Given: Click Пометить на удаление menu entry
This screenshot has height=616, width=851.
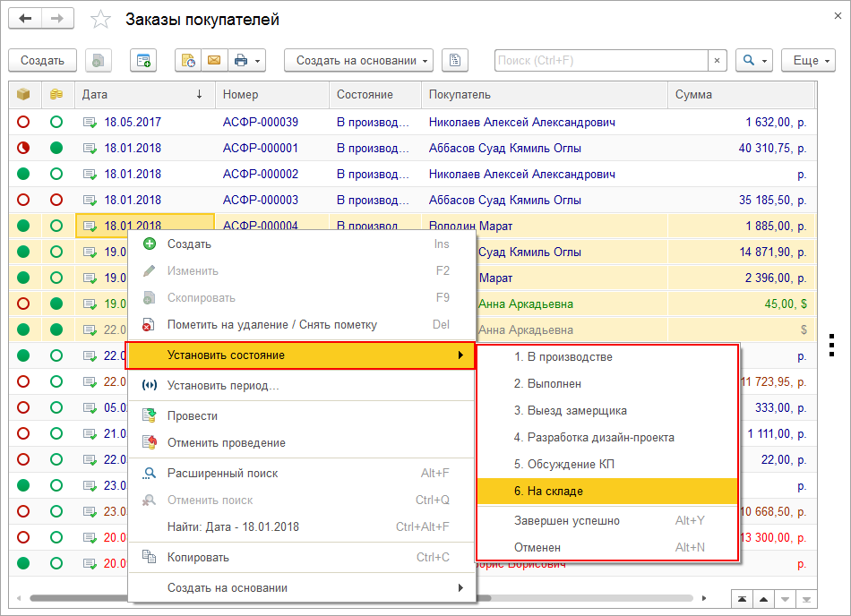Looking at the screenshot, I should pyautogui.click(x=271, y=324).
